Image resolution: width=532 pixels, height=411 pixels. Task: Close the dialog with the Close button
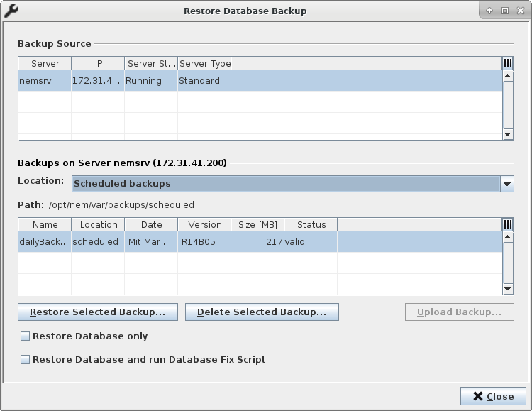pyautogui.click(x=493, y=396)
